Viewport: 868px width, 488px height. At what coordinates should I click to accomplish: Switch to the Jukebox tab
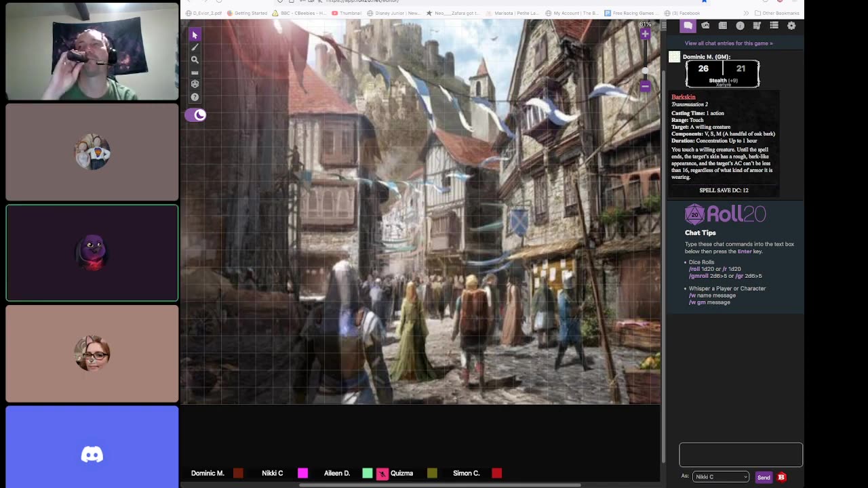[757, 26]
